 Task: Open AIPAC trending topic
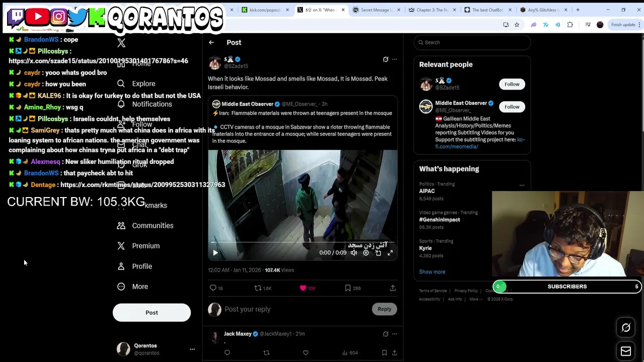point(427,191)
